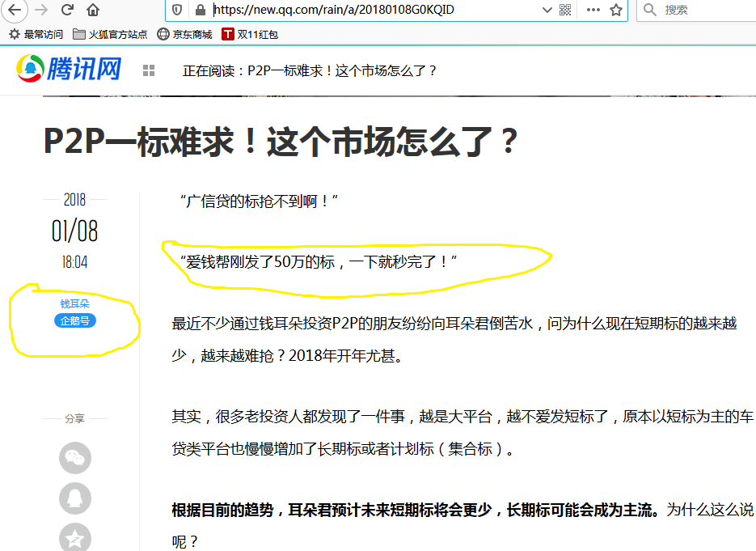Click the time text 18:04
The image size is (756, 551).
click(x=74, y=262)
